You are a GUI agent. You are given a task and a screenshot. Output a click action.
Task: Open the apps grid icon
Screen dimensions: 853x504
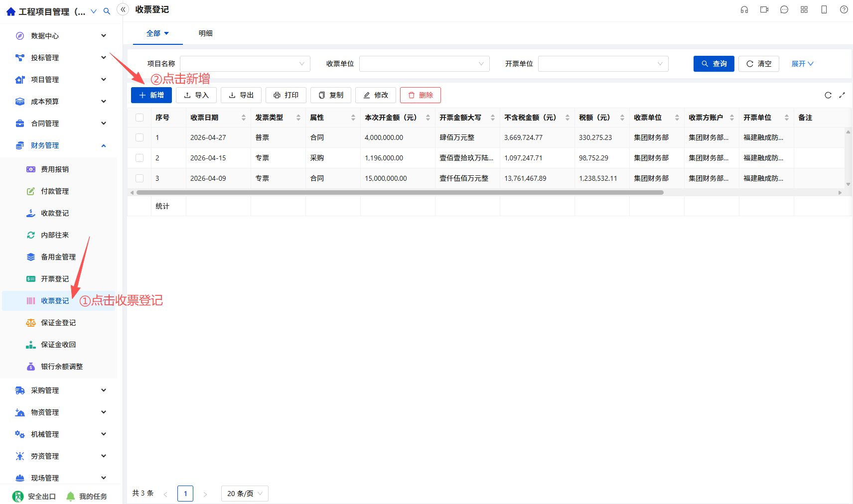[x=804, y=9]
